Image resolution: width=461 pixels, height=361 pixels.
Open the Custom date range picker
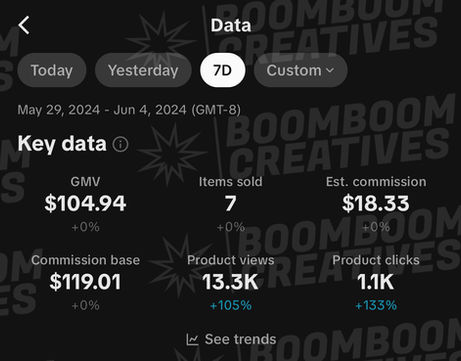tap(300, 70)
